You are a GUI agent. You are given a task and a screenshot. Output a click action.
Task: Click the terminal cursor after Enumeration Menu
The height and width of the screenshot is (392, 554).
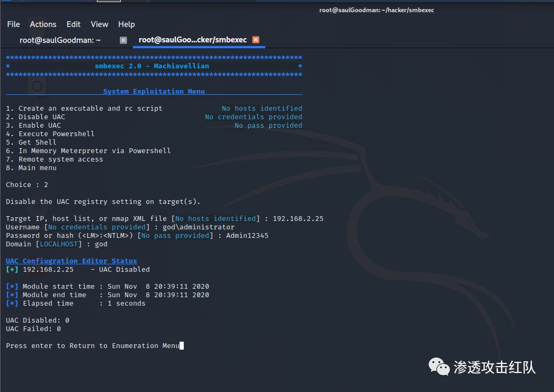182,346
